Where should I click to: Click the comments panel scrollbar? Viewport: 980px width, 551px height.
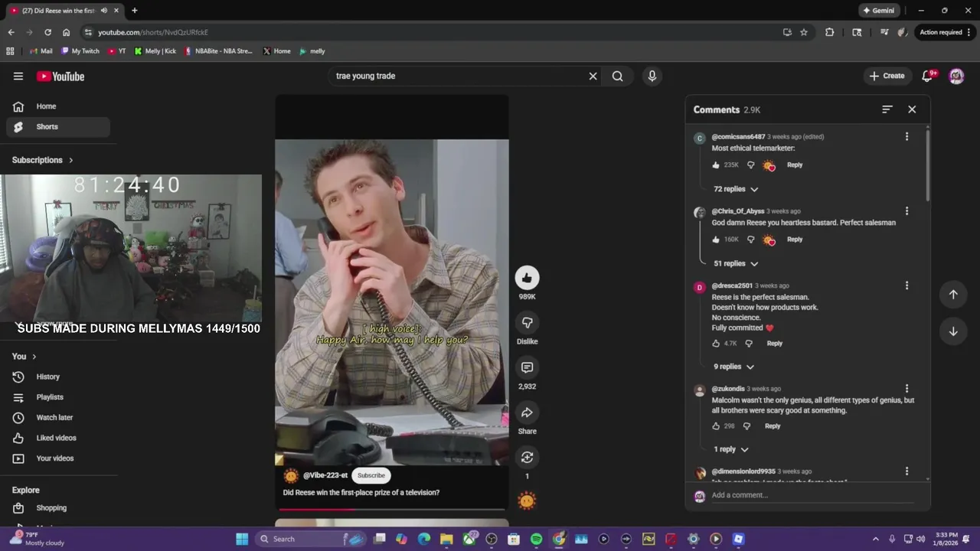pyautogui.click(x=928, y=165)
